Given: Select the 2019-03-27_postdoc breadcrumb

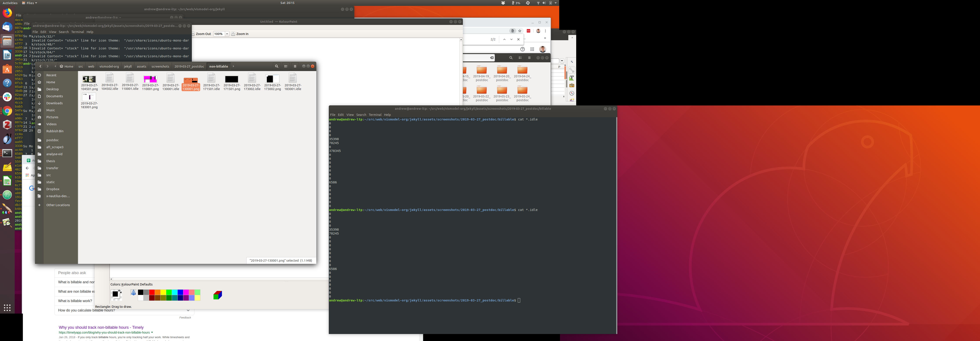Looking at the screenshot, I should pos(189,66).
